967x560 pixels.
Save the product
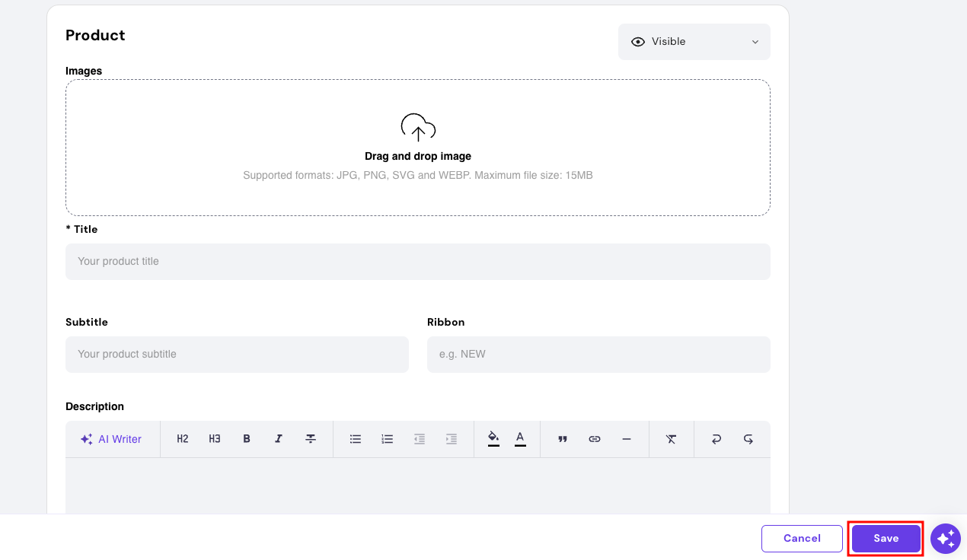click(x=886, y=538)
